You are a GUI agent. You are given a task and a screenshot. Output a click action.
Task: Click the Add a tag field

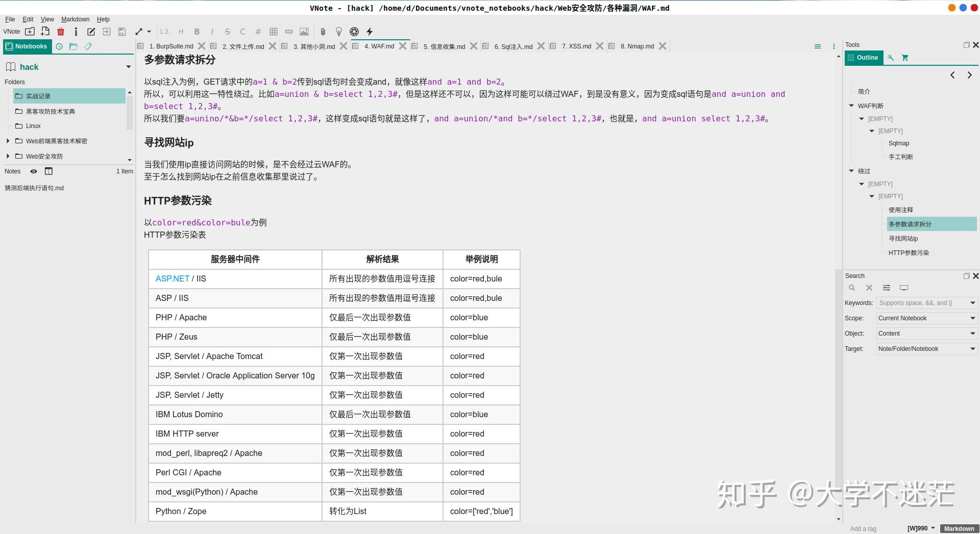click(863, 529)
